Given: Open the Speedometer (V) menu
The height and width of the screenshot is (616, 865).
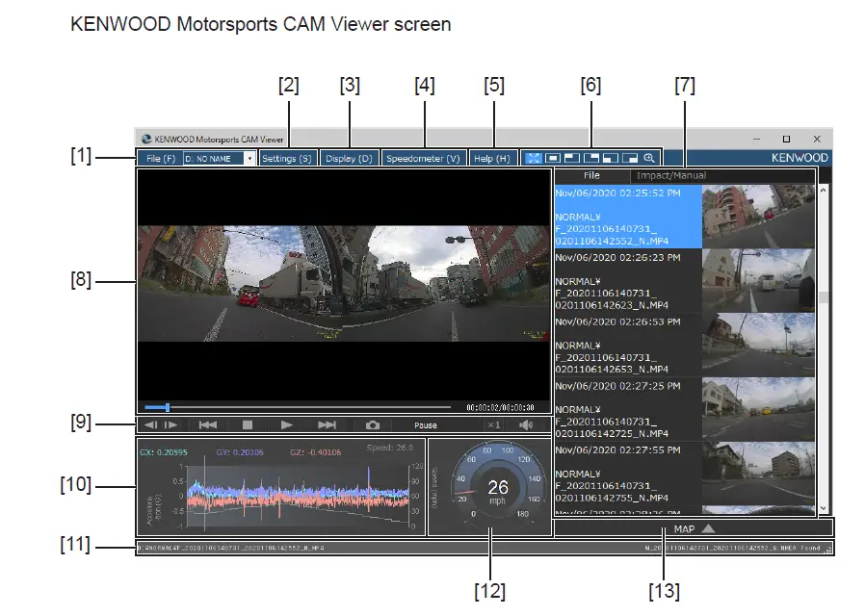Looking at the screenshot, I should pos(424,158).
